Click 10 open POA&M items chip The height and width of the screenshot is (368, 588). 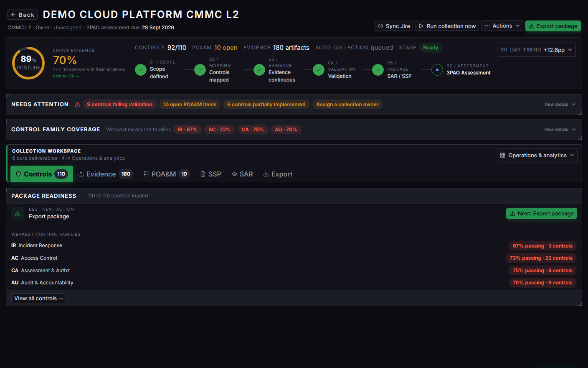tap(190, 105)
